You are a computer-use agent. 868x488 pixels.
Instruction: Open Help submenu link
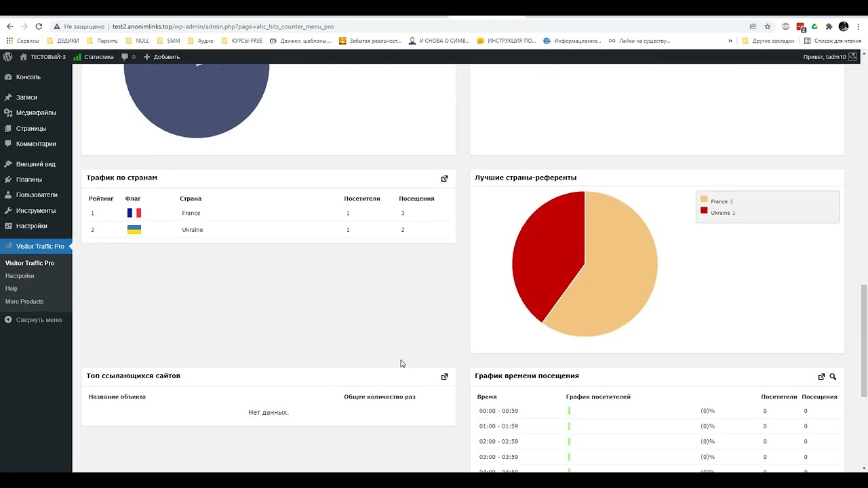(x=12, y=289)
